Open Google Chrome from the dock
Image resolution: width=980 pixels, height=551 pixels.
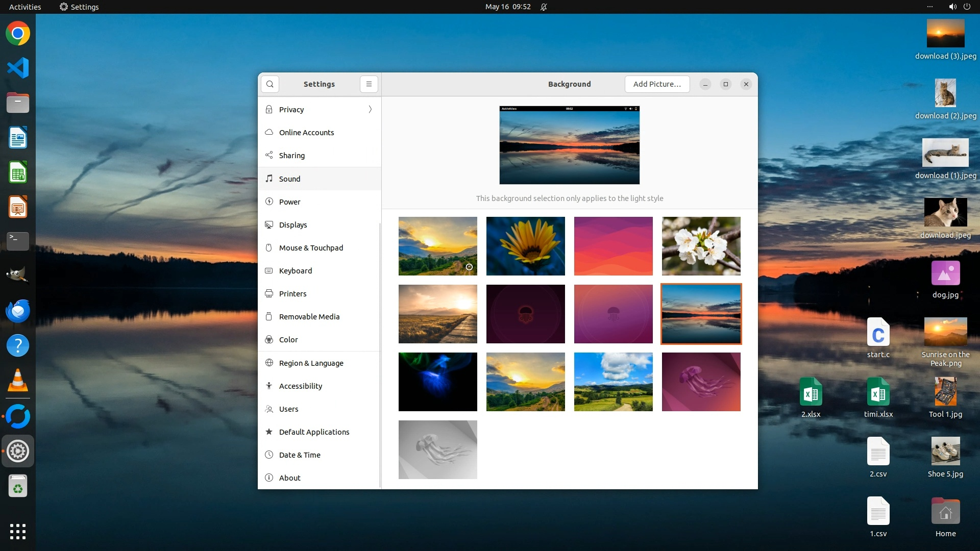18,34
